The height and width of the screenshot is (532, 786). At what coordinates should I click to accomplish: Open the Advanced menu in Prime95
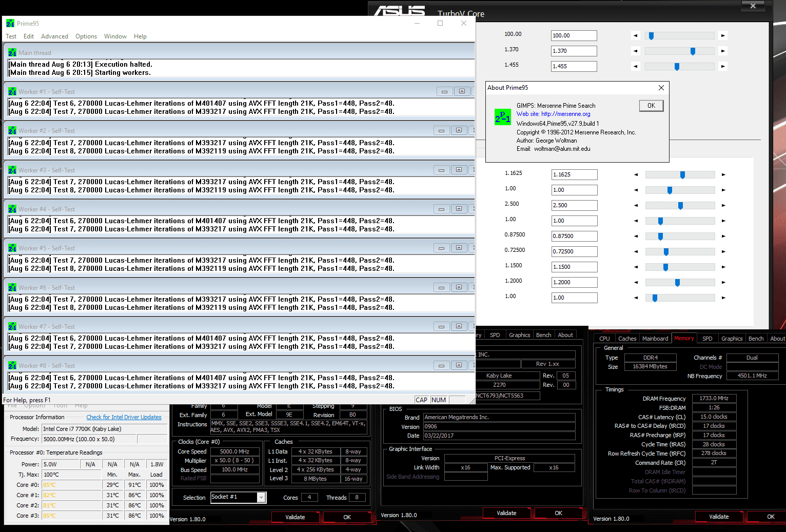[x=54, y=36]
